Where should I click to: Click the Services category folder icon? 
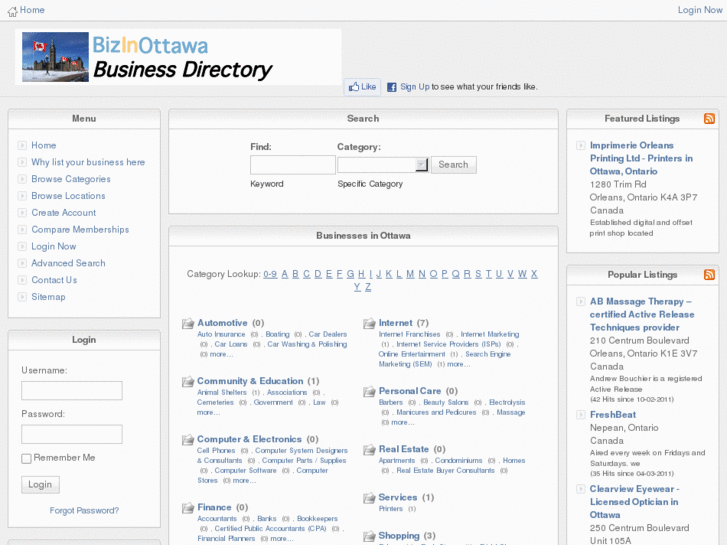pos(369,498)
